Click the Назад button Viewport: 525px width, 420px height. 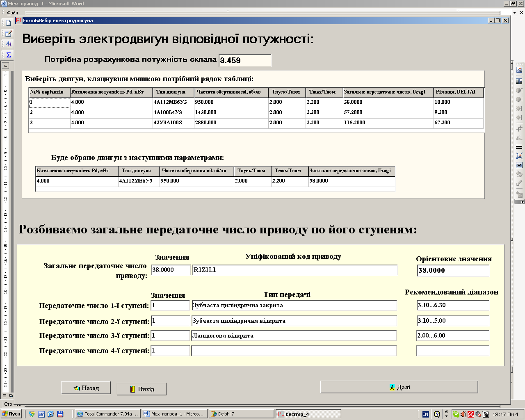click(x=86, y=388)
